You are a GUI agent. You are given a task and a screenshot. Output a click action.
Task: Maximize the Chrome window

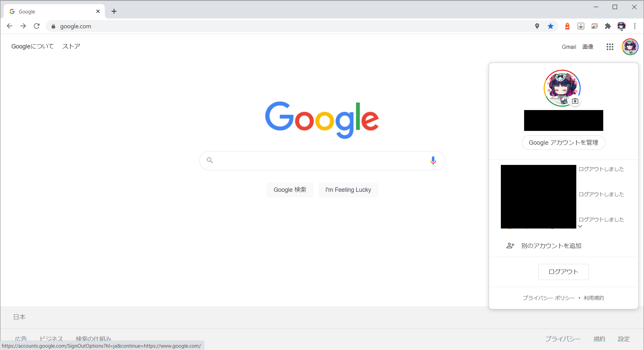(x=615, y=7)
